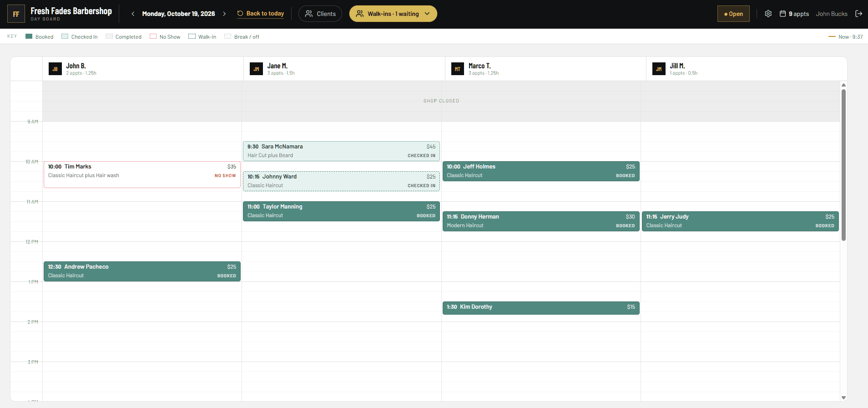Viewport: 868px width, 408px height.
Task: Click John B.'s JB avatar badge
Action: pos(55,69)
